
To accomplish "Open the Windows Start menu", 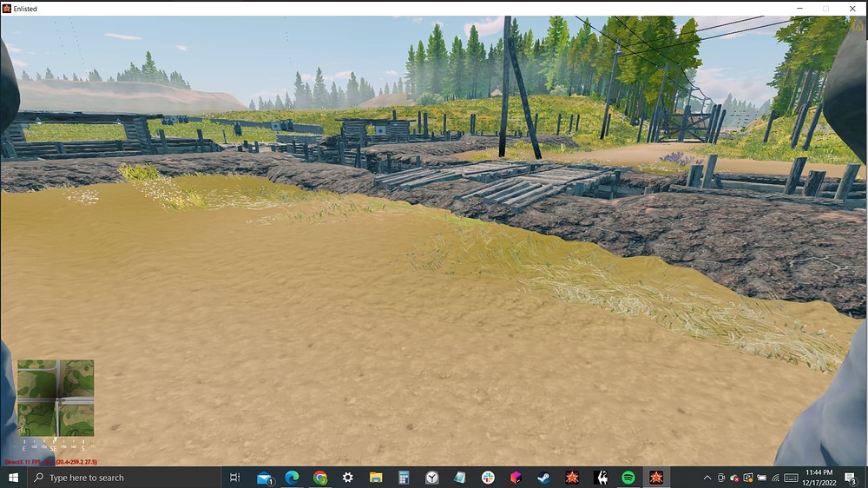I will [13, 478].
